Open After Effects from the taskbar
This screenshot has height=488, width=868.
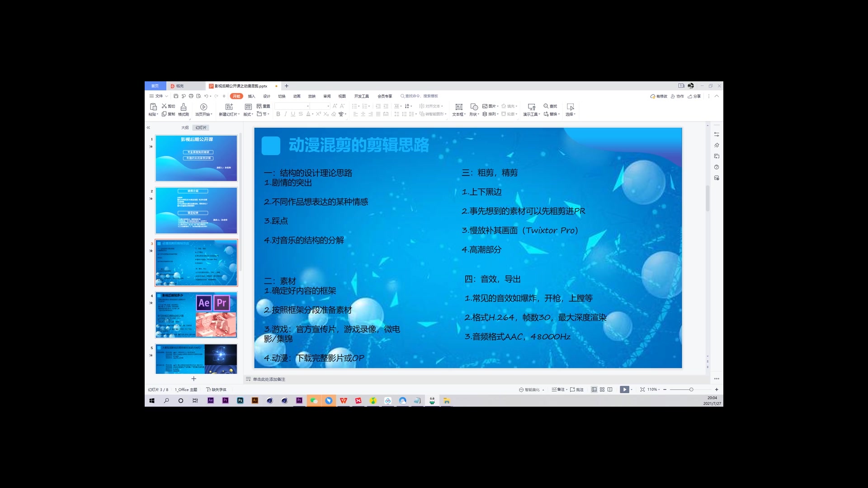211,400
